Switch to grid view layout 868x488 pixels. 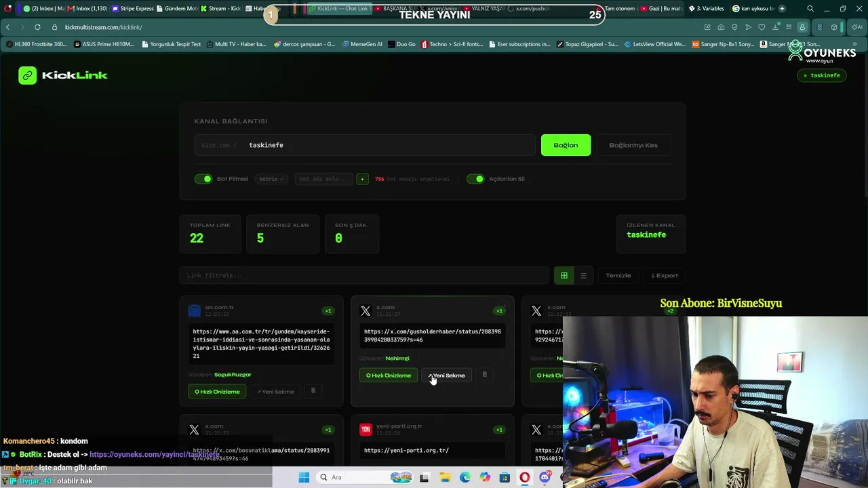(564, 275)
